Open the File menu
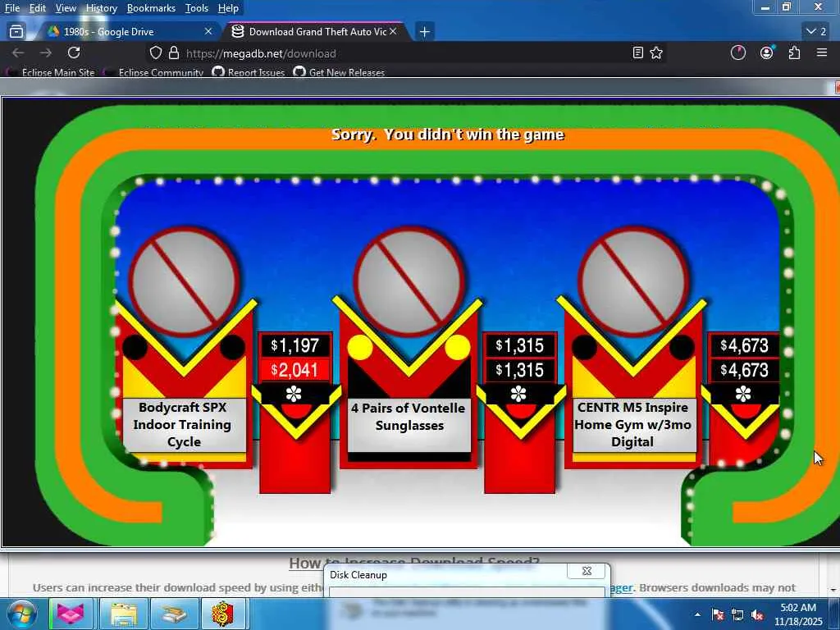This screenshot has width=840, height=630. point(11,8)
